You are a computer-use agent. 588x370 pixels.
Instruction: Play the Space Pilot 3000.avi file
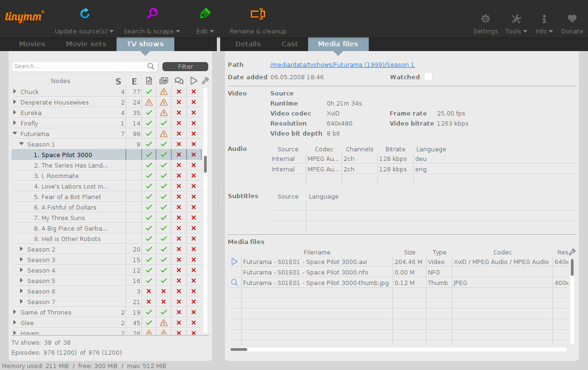pyautogui.click(x=235, y=262)
